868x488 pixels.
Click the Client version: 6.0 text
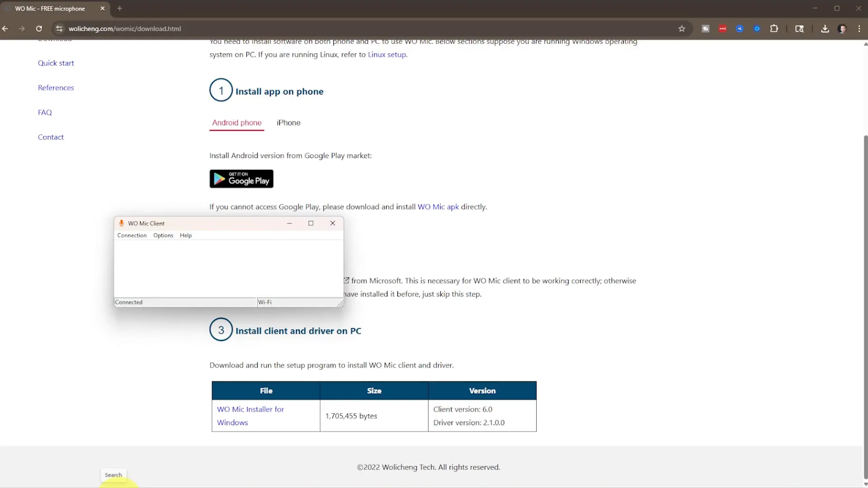click(463, 409)
